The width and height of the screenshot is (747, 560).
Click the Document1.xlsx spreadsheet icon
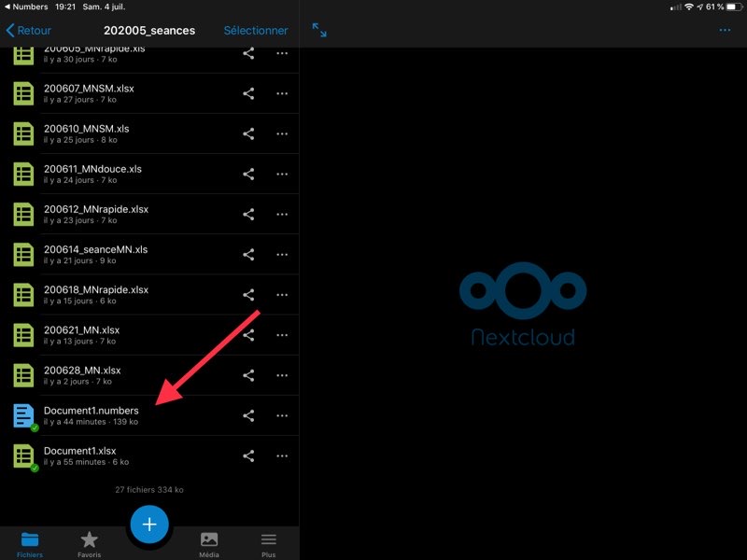(23, 455)
